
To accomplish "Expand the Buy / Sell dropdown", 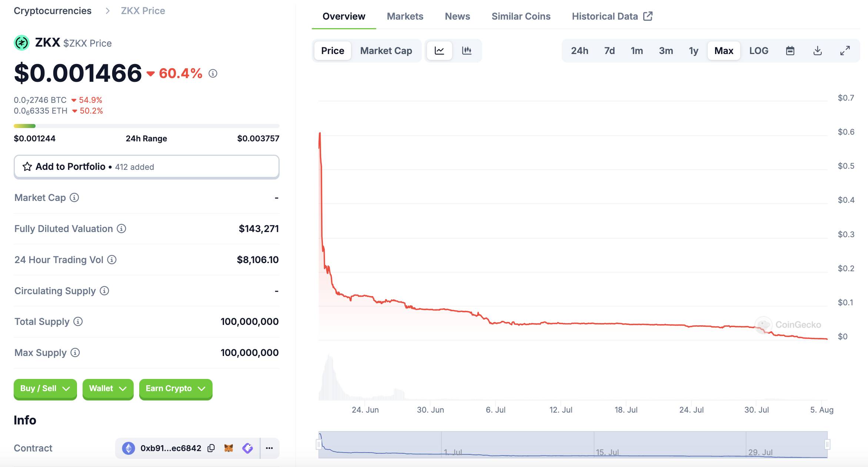I will [x=45, y=389].
